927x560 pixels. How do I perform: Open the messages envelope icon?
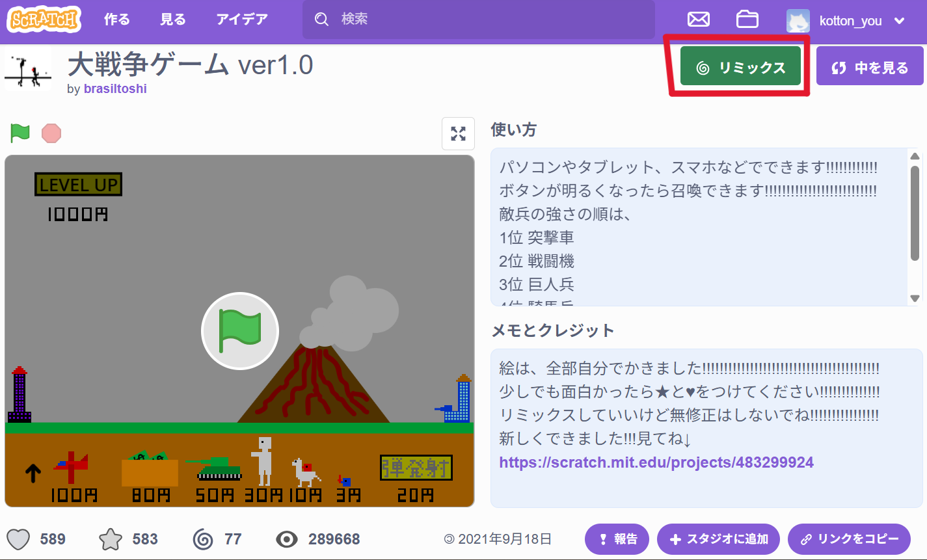tap(698, 20)
